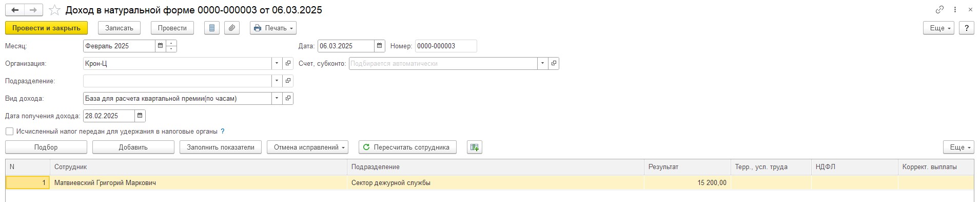The width and height of the screenshot is (980, 202).
Task: Increase month using the stepper up arrow
Action: click(171, 43)
